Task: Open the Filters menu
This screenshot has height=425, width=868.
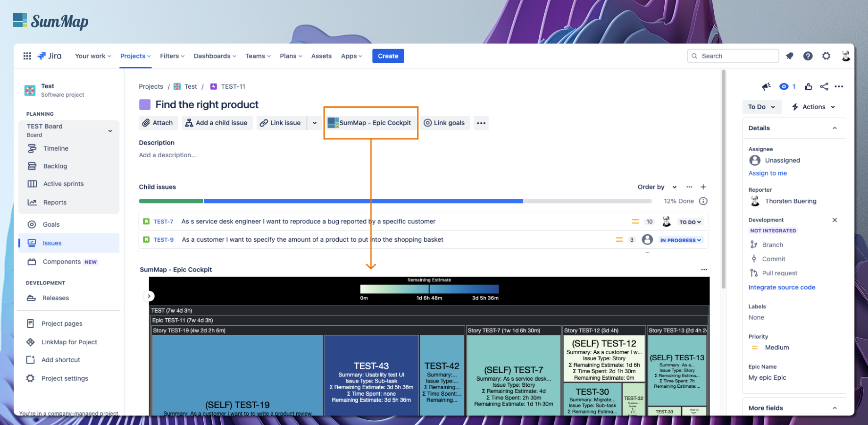Action: tap(172, 56)
